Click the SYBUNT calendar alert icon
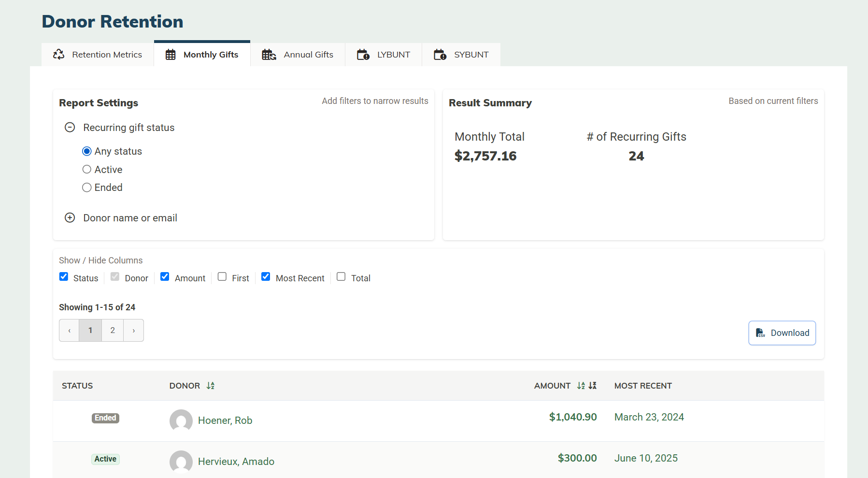 click(440, 55)
